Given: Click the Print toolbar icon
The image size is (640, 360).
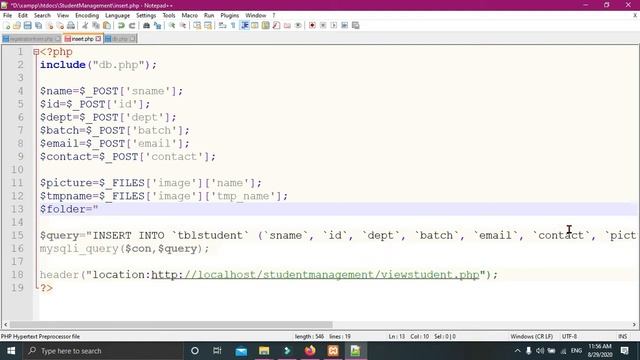Looking at the screenshot, I should (71, 25).
